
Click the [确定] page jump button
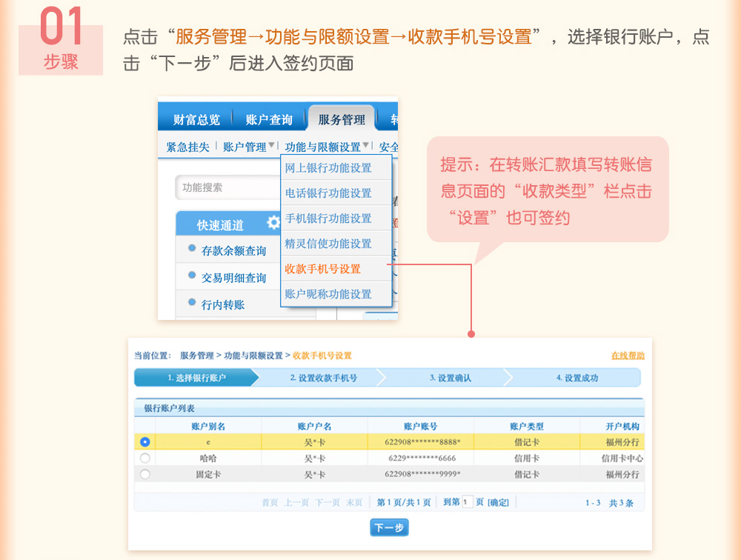(498, 502)
